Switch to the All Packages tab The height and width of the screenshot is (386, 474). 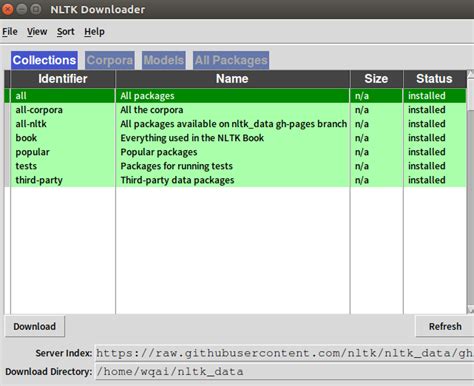[231, 60]
